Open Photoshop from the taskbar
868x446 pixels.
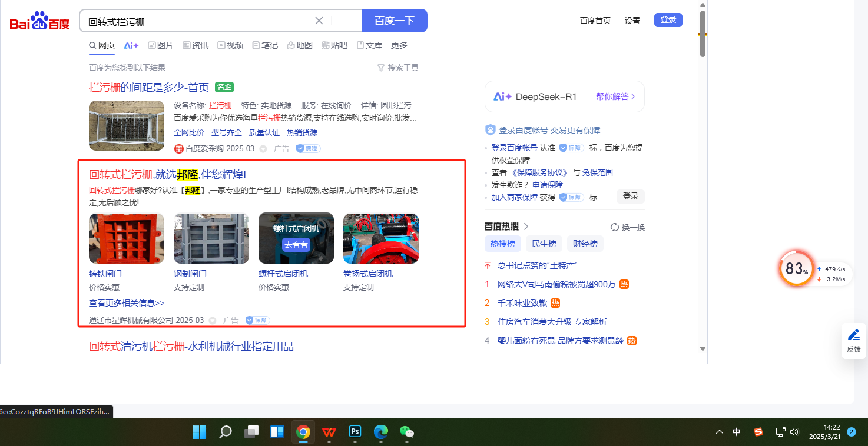355,432
